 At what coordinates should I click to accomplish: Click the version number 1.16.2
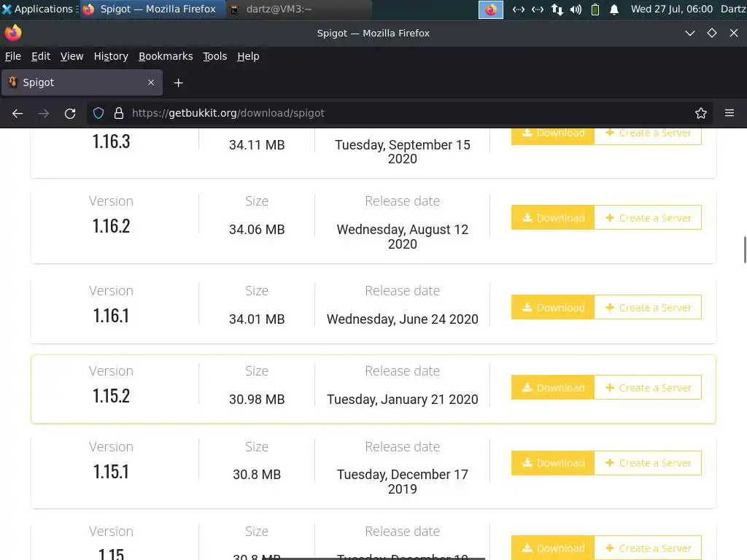tap(111, 226)
